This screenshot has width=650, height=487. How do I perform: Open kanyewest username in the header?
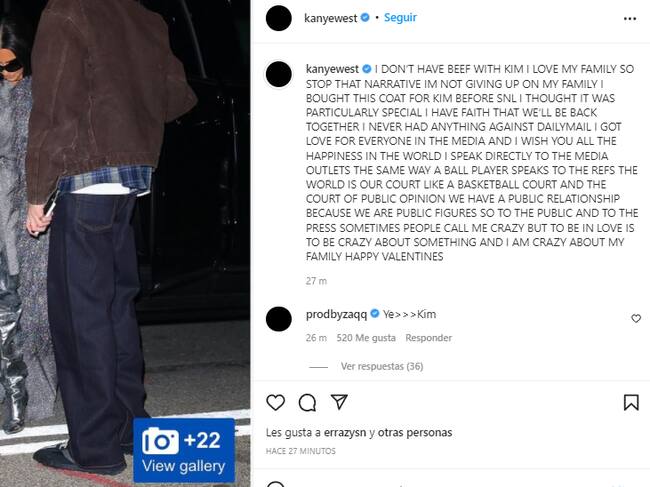point(330,18)
